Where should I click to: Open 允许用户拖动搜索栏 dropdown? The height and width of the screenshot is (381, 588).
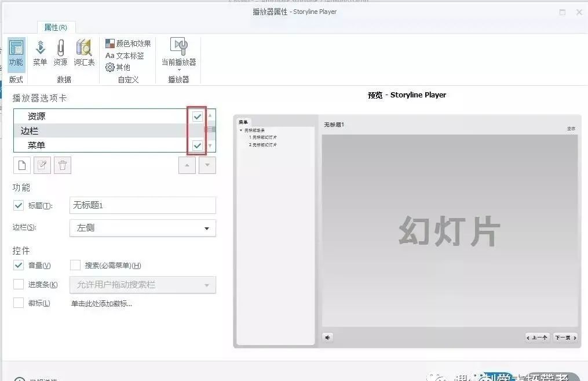(x=143, y=285)
